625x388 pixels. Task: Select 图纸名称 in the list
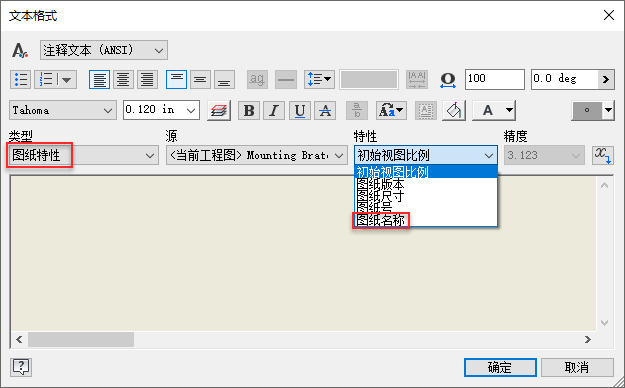[426, 220]
